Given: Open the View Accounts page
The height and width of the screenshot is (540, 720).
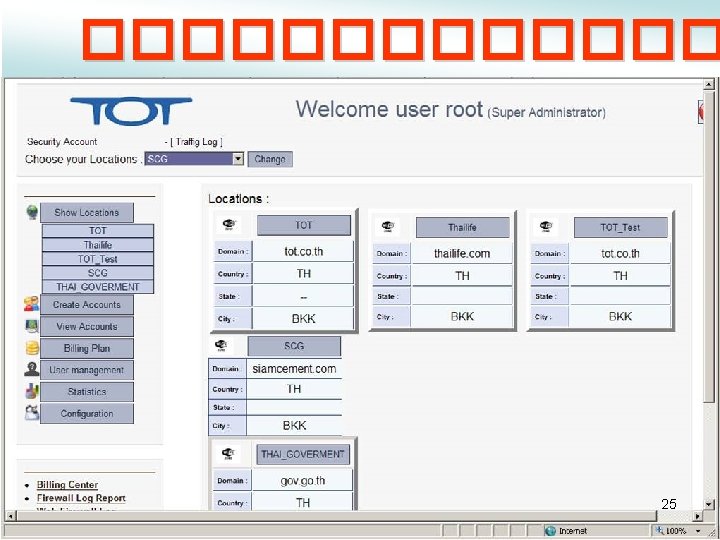Looking at the screenshot, I should click(x=87, y=326).
